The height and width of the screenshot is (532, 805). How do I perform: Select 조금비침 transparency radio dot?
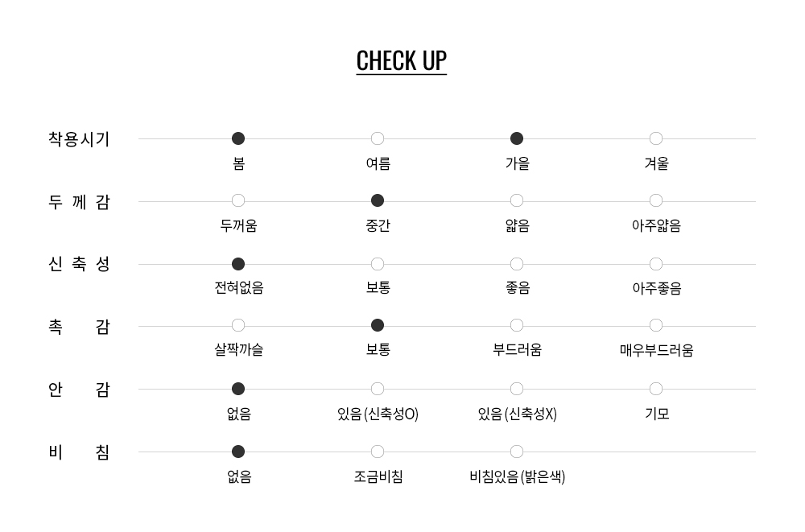378,452
